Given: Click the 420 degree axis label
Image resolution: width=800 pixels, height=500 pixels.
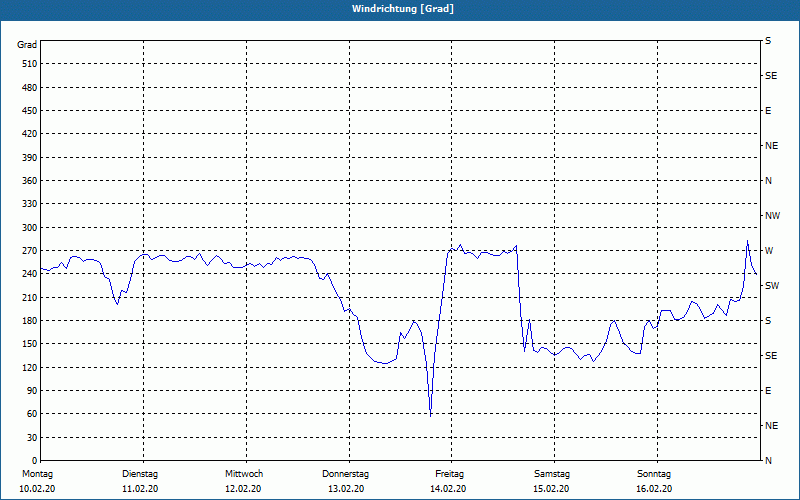Looking at the screenshot, I should pyautogui.click(x=30, y=134).
